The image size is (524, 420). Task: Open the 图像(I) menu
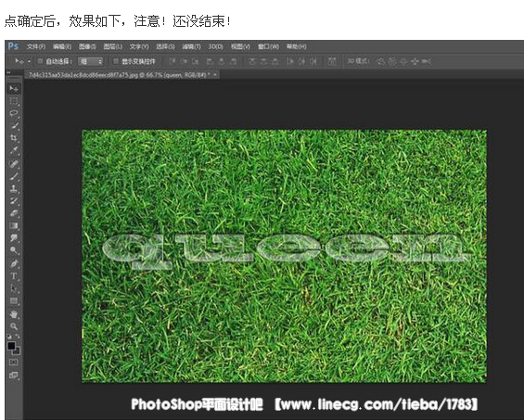coord(87,46)
